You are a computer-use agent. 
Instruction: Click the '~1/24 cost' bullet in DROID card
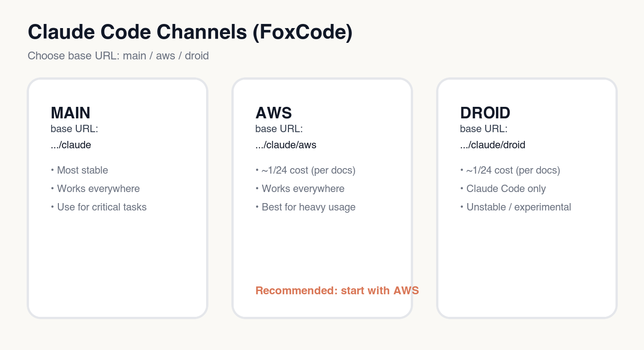point(513,170)
